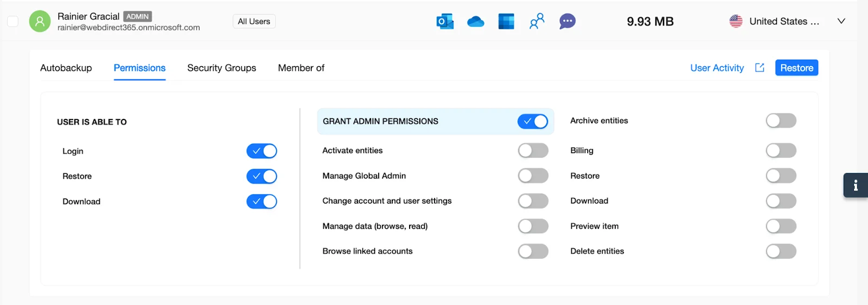868x305 pixels.
Task: Click the GRANT ADMIN PERMISSIONS label
Action: click(380, 122)
